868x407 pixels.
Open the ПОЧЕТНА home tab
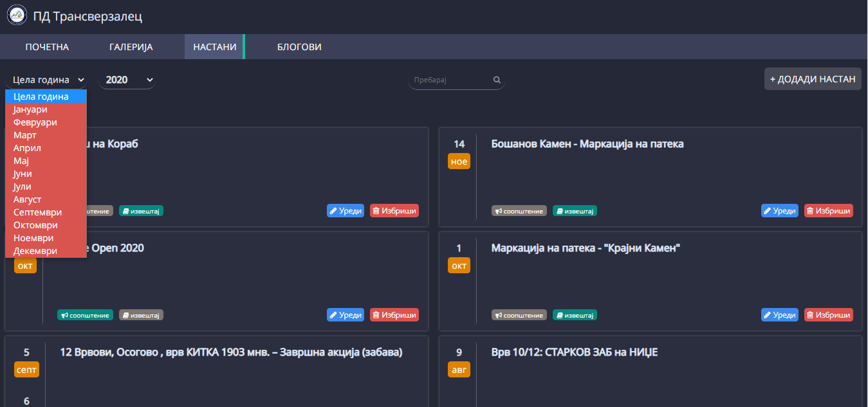47,47
